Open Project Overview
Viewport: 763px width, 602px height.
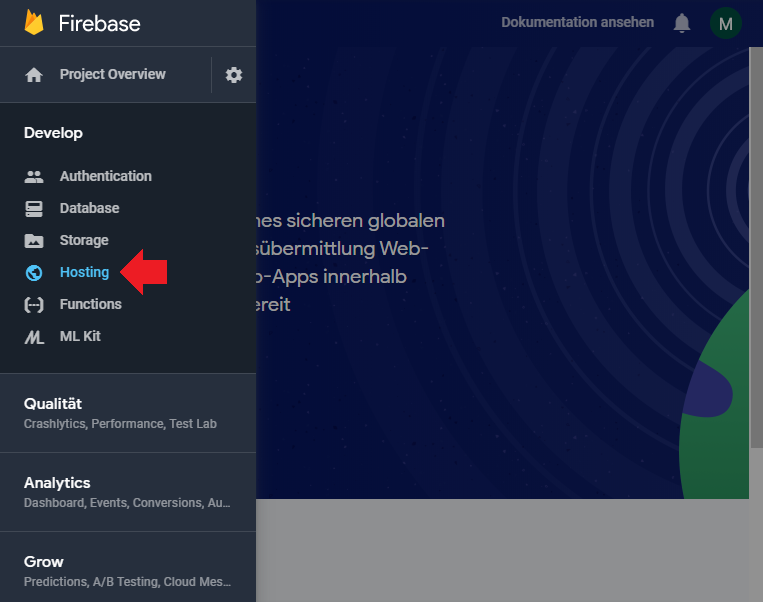[112, 74]
